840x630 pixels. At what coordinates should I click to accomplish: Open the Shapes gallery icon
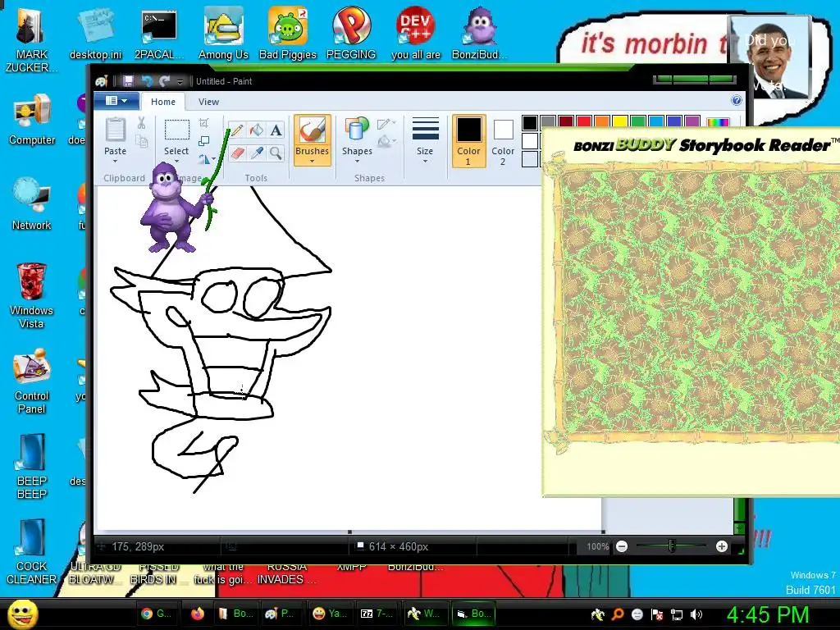click(357, 130)
